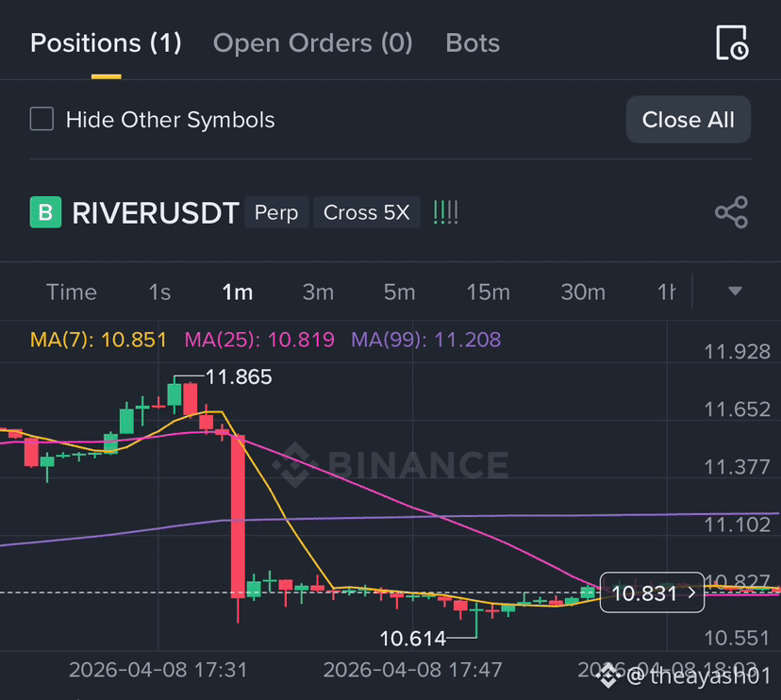The height and width of the screenshot is (700, 781).
Task: Tap the 10.614 low price label
Action: pyautogui.click(x=413, y=639)
